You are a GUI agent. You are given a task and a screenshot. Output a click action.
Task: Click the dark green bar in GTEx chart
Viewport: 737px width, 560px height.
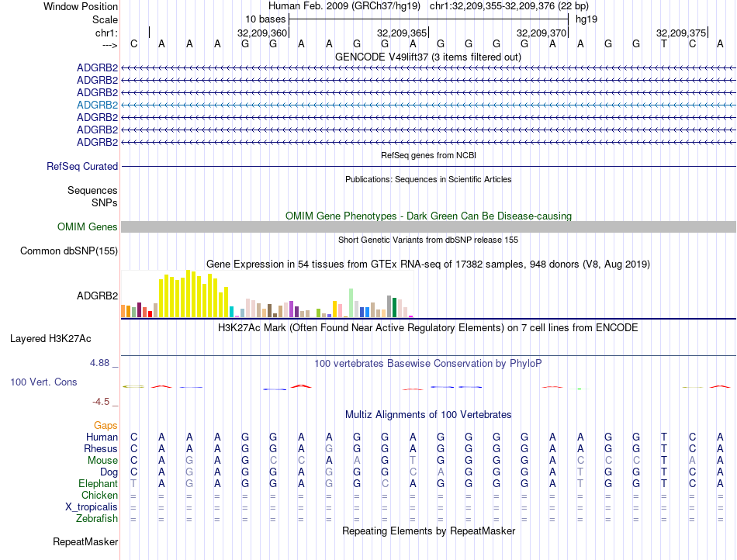pyautogui.click(x=395, y=308)
